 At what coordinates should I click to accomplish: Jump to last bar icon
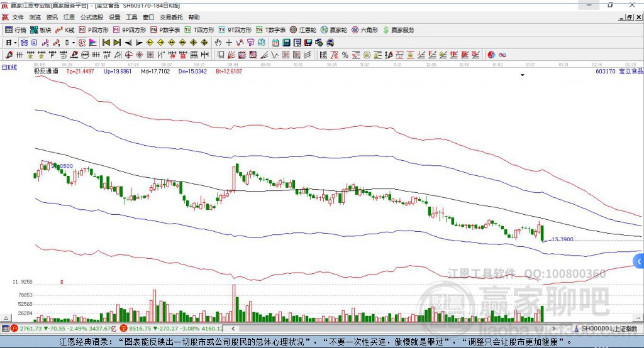pos(117,43)
